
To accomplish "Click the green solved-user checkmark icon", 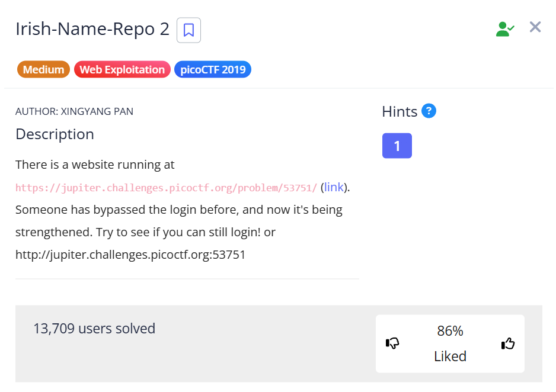I will coord(504,29).
